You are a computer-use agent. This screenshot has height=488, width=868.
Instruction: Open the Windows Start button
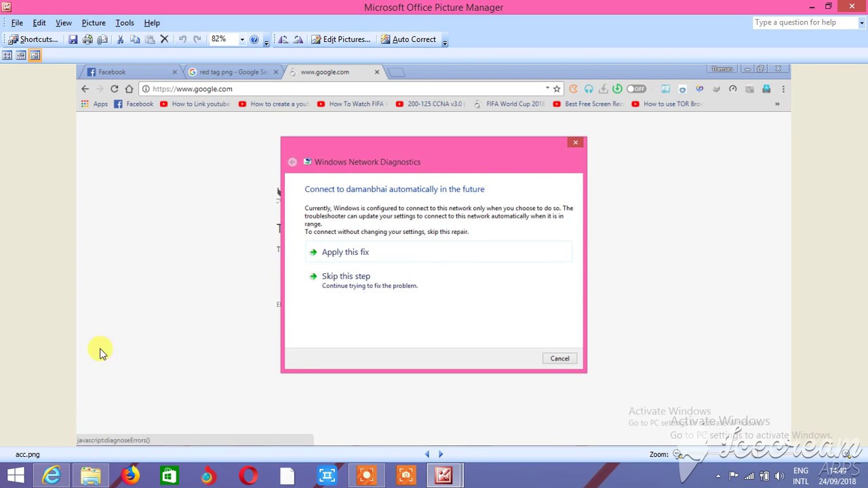pyautogui.click(x=15, y=475)
